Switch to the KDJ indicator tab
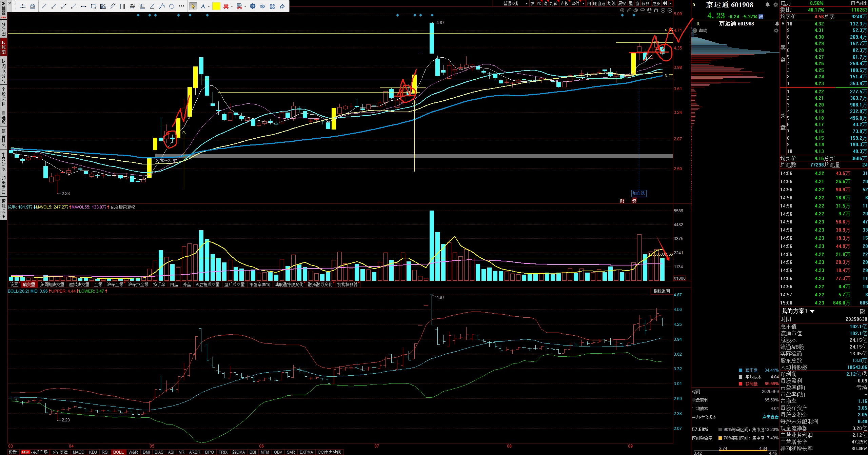This screenshot has width=868, height=455. 93,452
